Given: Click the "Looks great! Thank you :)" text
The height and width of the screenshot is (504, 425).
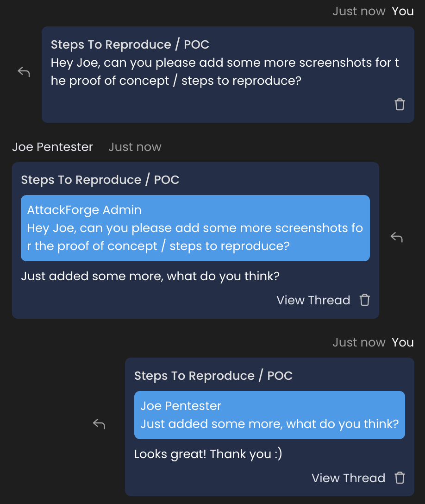Looking at the screenshot, I should click(x=208, y=454).
